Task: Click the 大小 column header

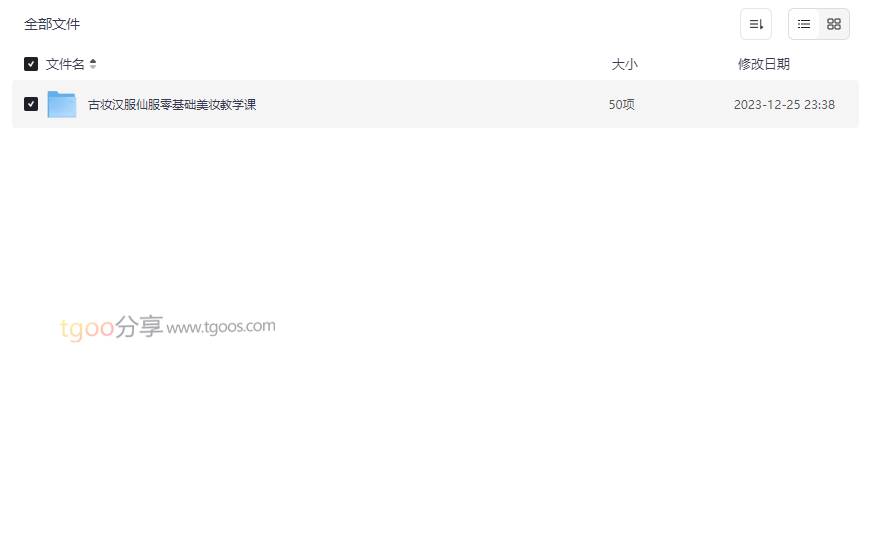Action: 624,64
